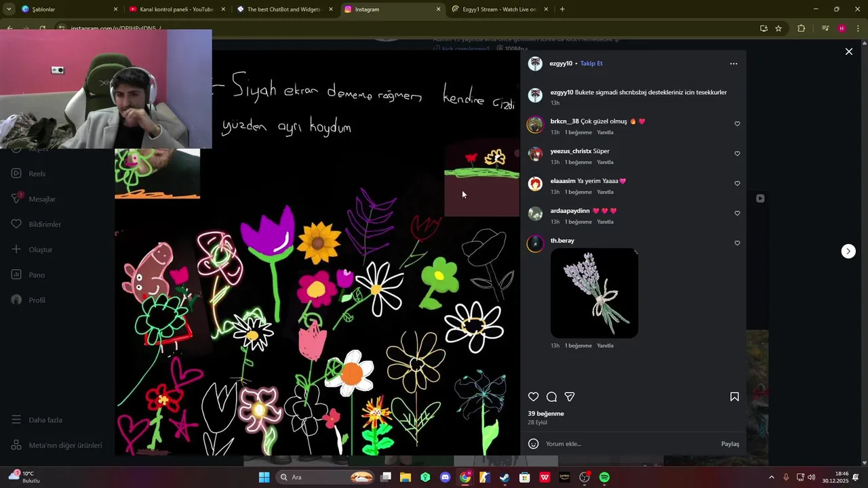The height and width of the screenshot is (488, 868).
Task: Reply to brkcn__38's comment via Yanıtla
Action: point(605,133)
